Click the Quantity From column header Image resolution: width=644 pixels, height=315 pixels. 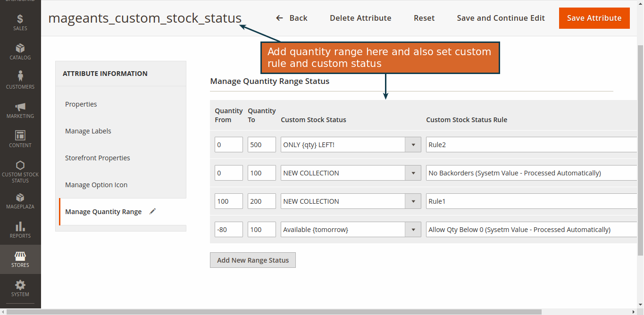click(x=229, y=115)
